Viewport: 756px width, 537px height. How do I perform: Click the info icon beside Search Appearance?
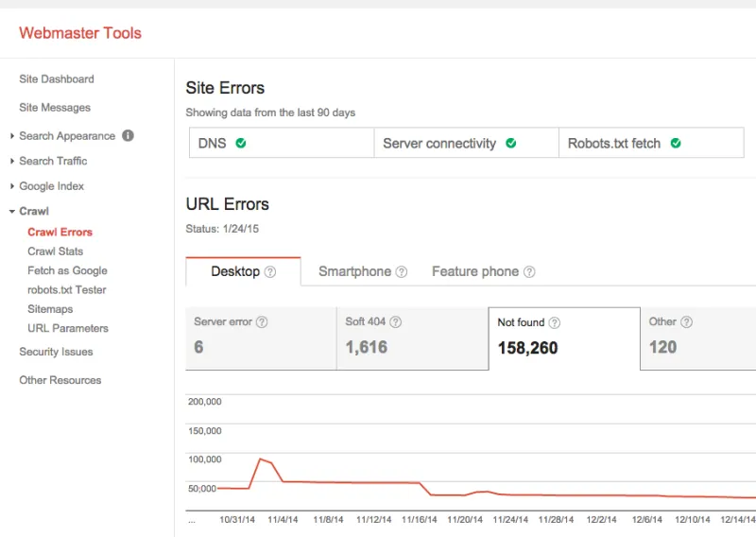click(x=128, y=135)
